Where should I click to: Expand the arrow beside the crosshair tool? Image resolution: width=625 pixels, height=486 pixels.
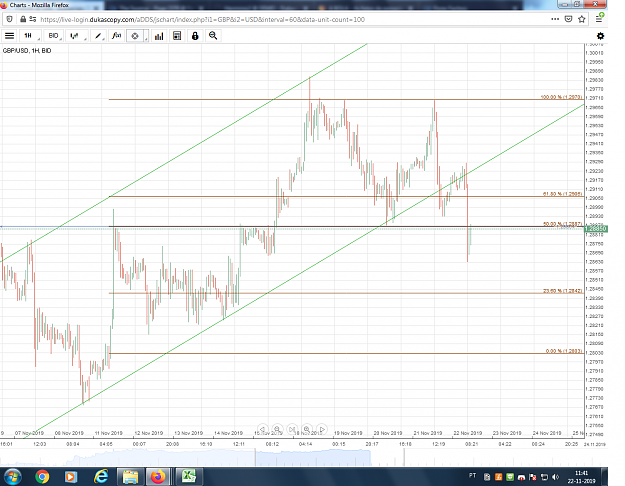[146, 37]
